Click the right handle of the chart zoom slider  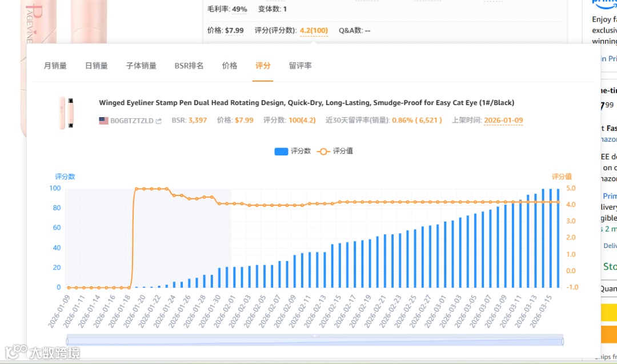(563, 341)
